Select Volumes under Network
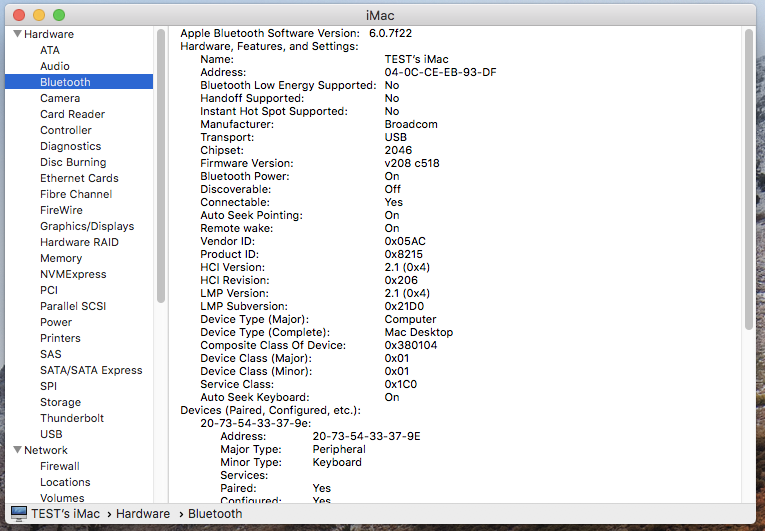The image size is (765, 531). pos(62,498)
